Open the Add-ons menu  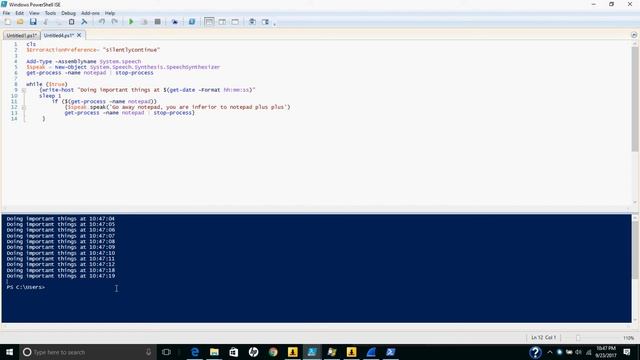90,13
